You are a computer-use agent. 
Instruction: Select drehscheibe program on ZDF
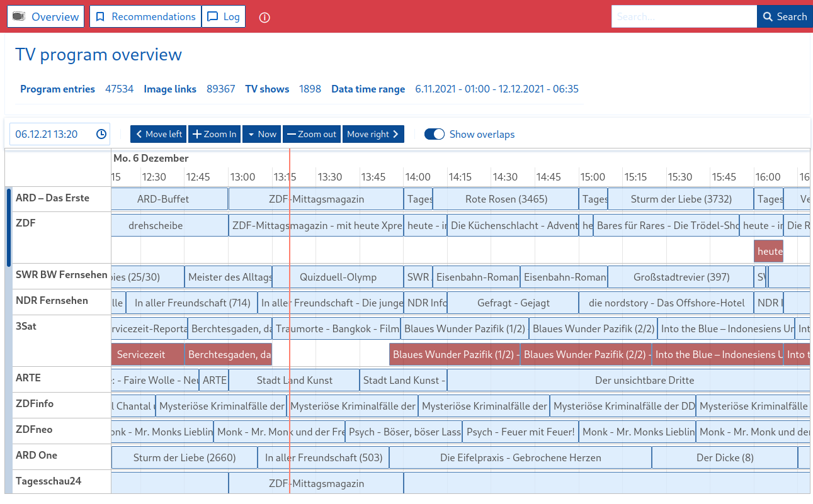[169, 225]
